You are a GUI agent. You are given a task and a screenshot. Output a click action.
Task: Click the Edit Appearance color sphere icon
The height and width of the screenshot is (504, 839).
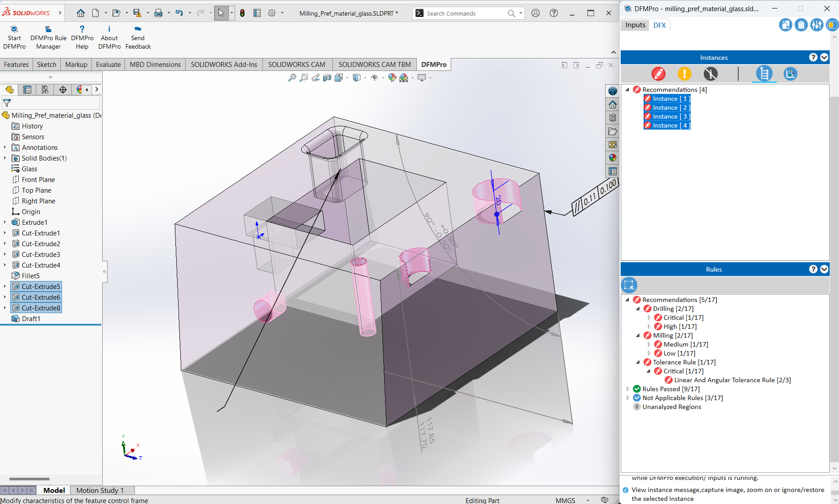[392, 78]
